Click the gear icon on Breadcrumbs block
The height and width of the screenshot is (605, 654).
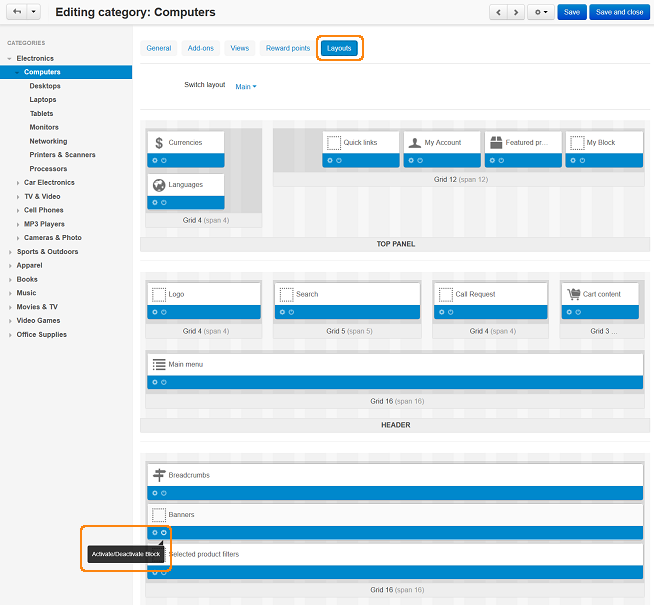[155, 493]
